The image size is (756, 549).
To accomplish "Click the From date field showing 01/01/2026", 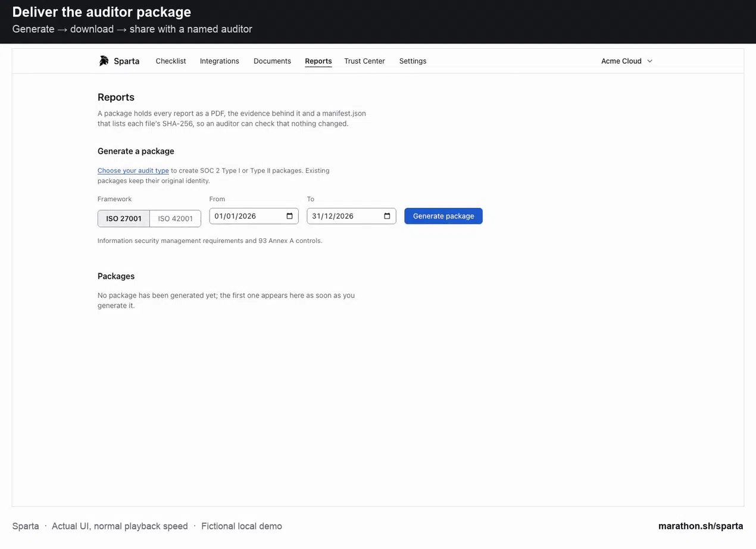I will (x=254, y=216).
